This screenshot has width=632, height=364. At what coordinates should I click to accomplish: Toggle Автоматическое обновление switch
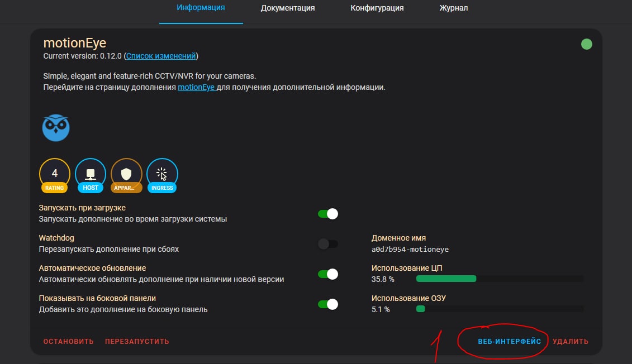[x=328, y=274]
